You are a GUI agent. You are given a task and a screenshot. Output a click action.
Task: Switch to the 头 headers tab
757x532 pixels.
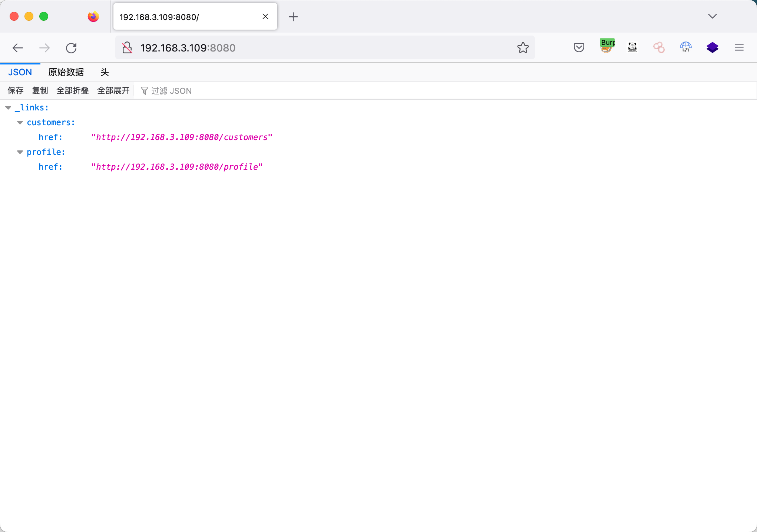105,72
